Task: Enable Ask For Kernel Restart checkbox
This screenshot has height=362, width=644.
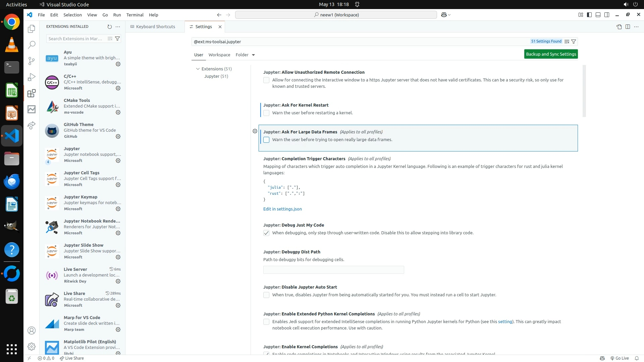Action: click(x=266, y=113)
